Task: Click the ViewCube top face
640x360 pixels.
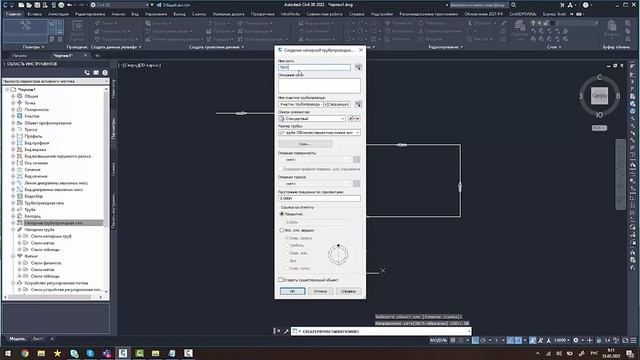Action: (x=599, y=96)
